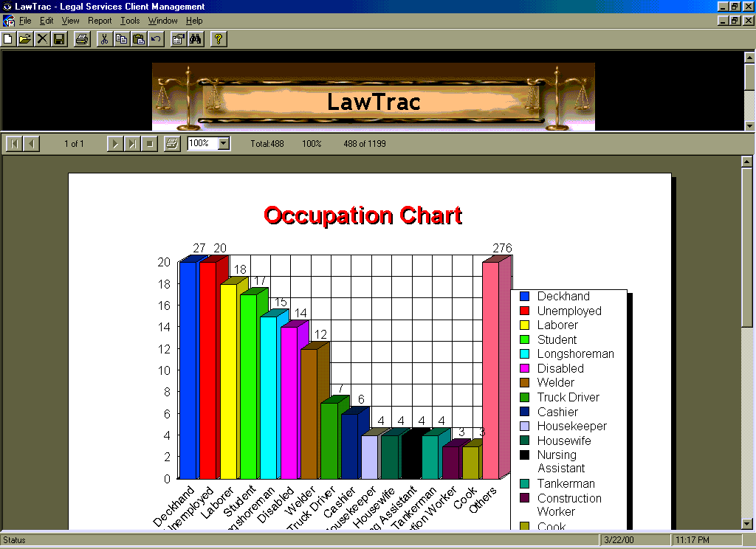Undo the last action via toolbar arrow
The image size is (756, 549).
coord(156,39)
